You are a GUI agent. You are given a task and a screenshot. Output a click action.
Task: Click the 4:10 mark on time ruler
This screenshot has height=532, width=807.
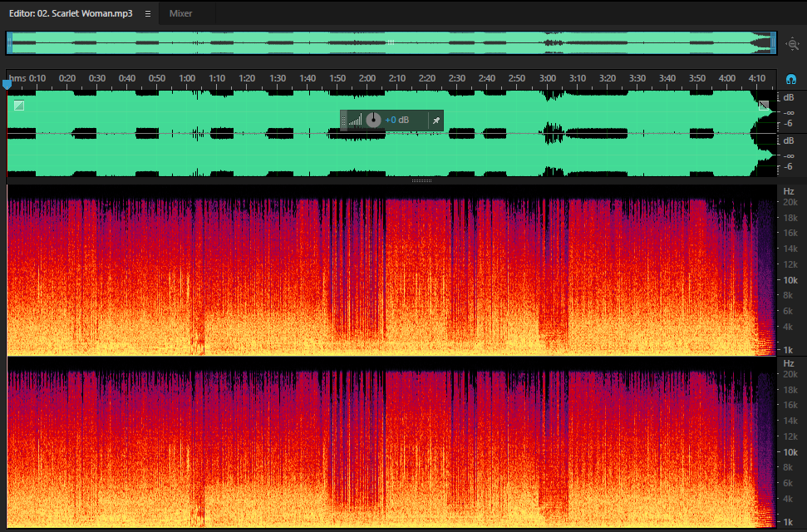[756, 78]
